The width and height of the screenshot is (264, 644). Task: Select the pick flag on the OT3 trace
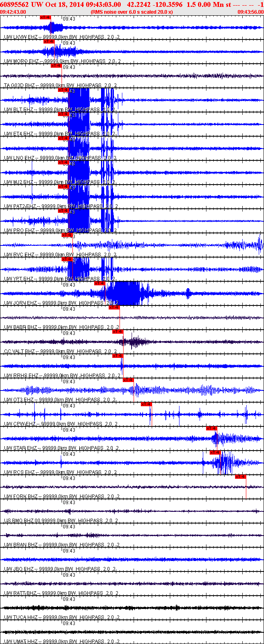(x=128, y=380)
